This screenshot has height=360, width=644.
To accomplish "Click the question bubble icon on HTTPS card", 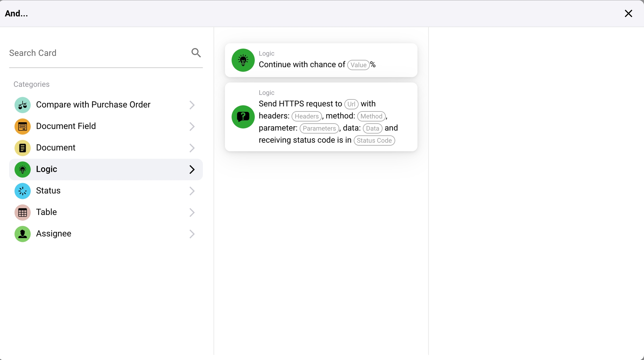I will coord(243,116).
